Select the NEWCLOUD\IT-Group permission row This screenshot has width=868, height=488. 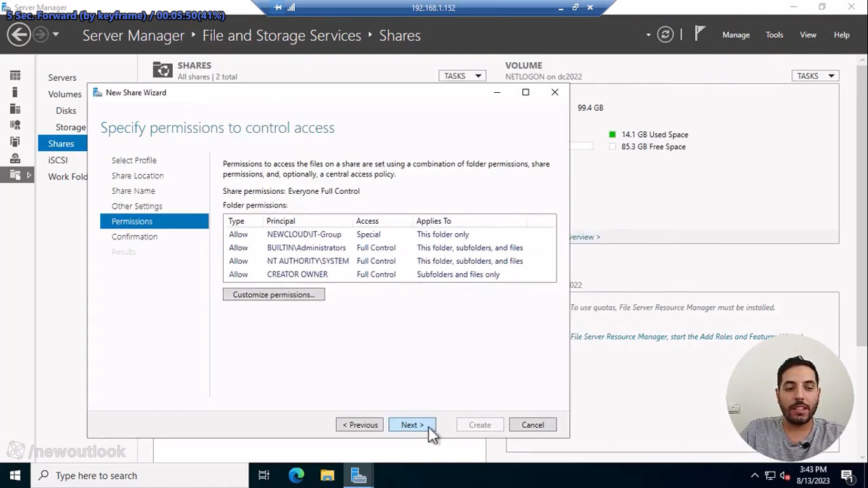coord(390,234)
